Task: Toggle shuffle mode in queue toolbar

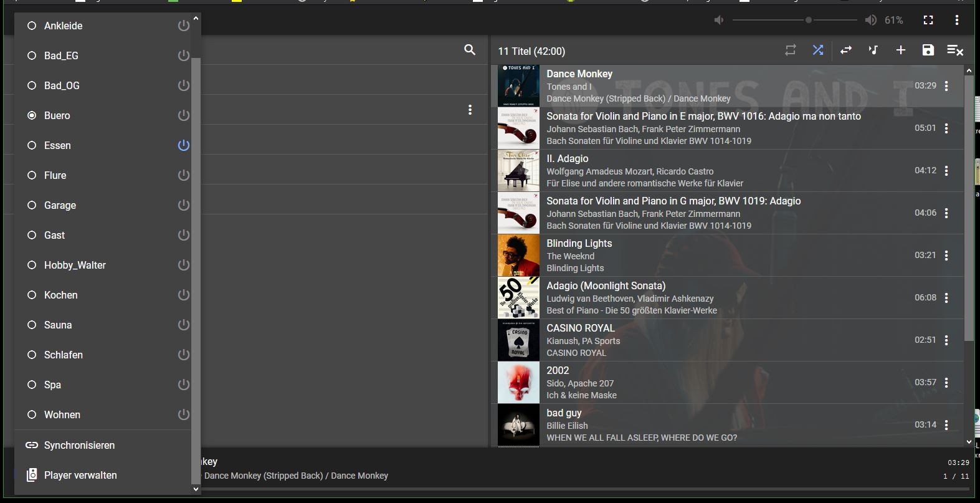Action: coord(818,50)
